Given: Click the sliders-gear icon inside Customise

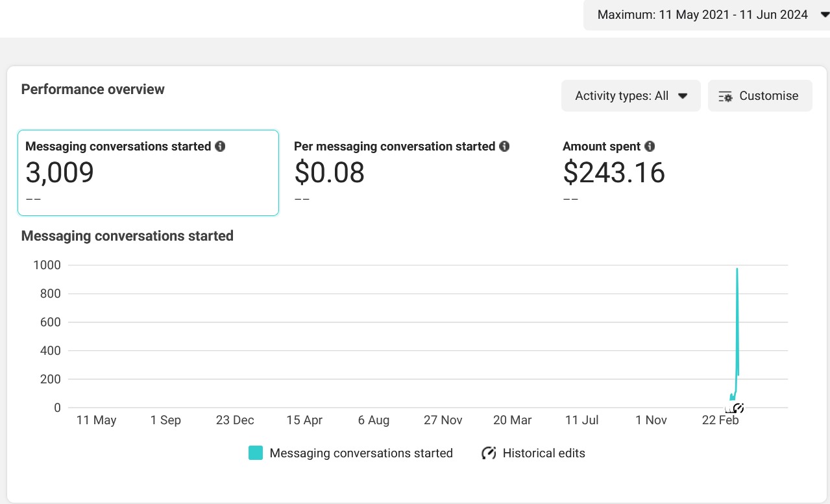Looking at the screenshot, I should pyautogui.click(x=726, y=97).
